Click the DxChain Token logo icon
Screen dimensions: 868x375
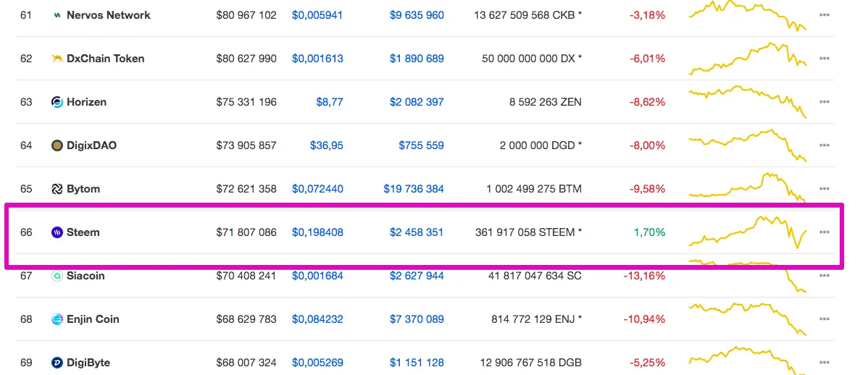coord(57,59)
